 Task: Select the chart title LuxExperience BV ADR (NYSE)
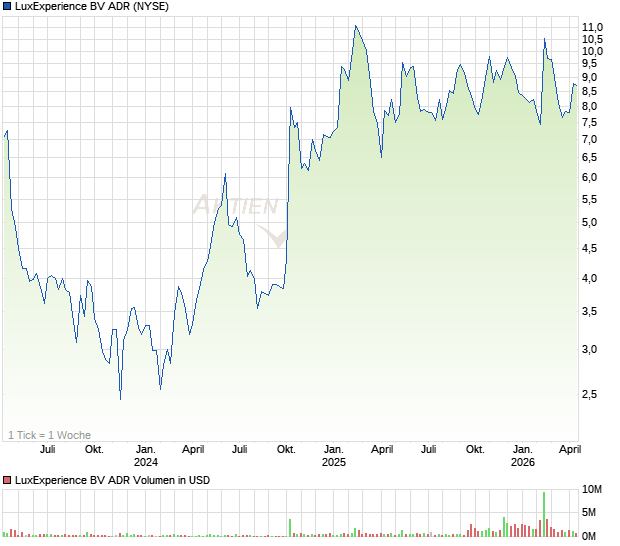click(x=92, y=6)
